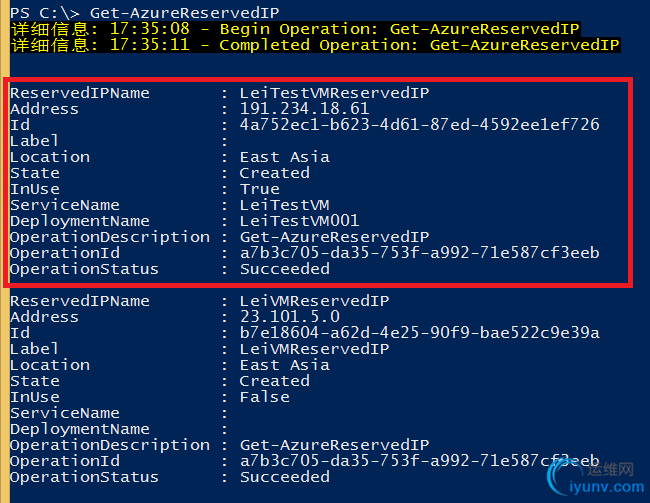
Task: Click the Get-AzureReservedIP command at the prompt
Action: coord(184,13)
